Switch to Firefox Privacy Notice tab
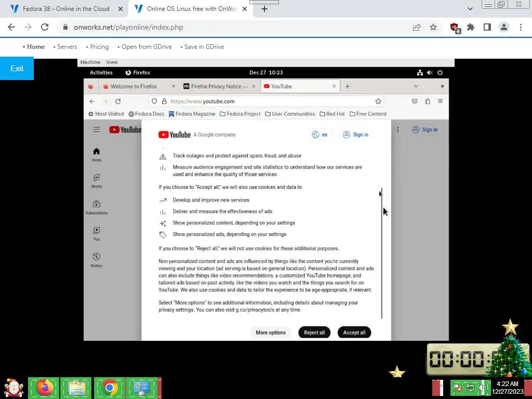Image resolution: width=532 pixels, height=399 pixels. [219, 87]
